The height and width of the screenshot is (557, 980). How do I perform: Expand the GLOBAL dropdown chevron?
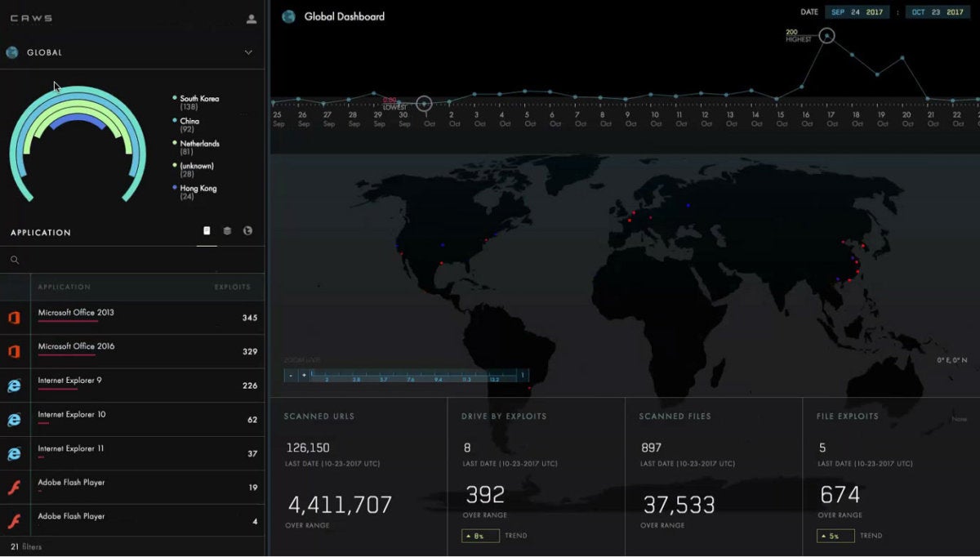(248, 52)
